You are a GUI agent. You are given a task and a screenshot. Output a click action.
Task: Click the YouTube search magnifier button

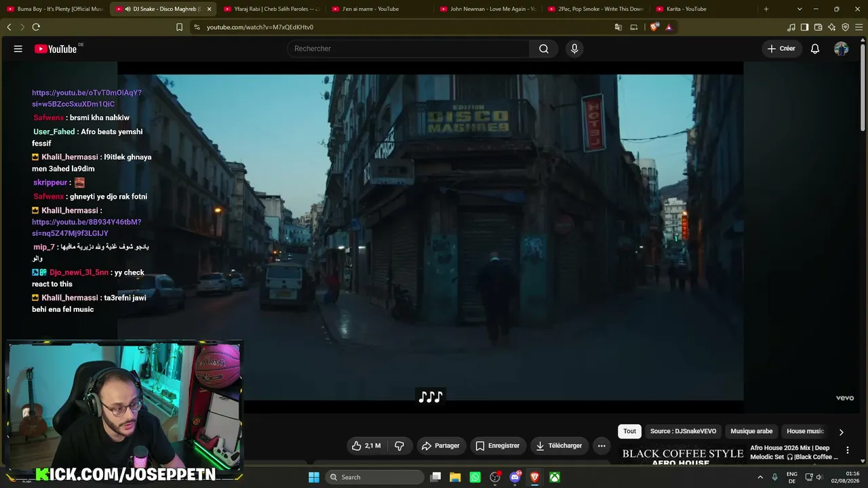point(544,49)
